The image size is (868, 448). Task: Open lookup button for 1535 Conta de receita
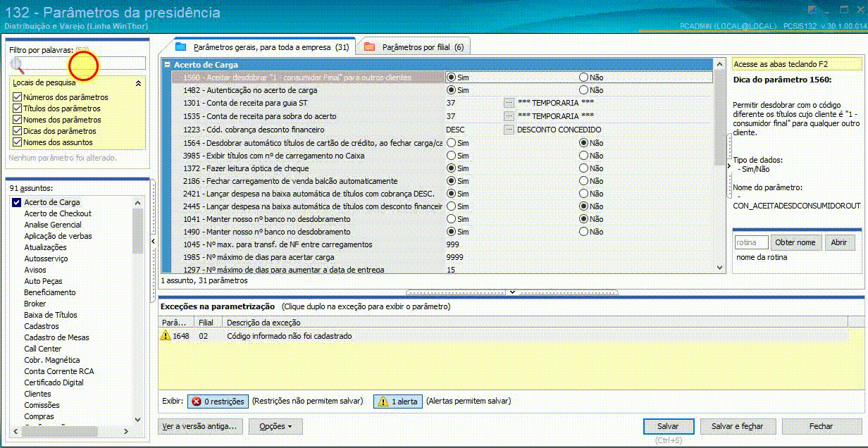(509, 116)
